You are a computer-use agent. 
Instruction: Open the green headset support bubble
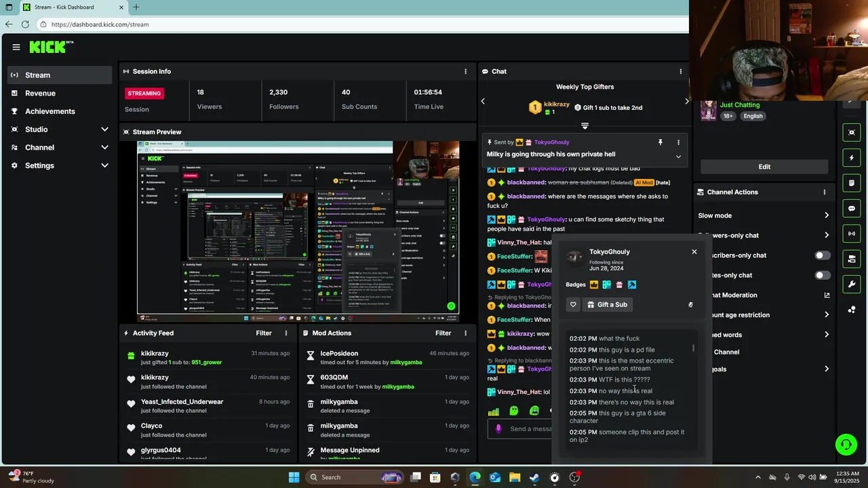coord(846,445)
